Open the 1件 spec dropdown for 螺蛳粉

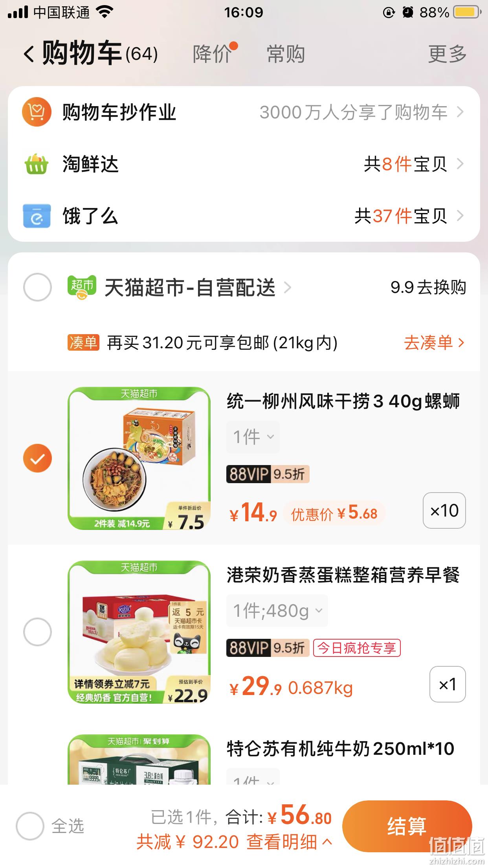click(253, 437)
